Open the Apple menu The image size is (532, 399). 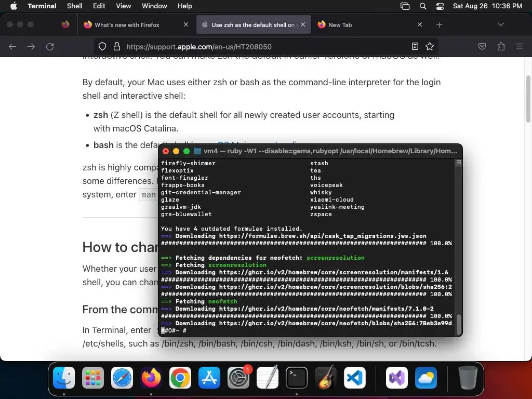point(14,6)
